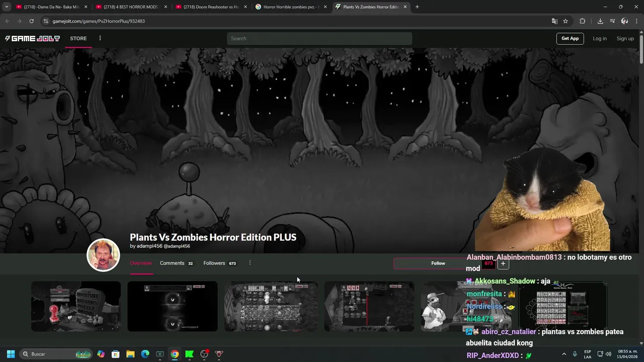This screenshot has width=644, height=362.
Task: View site information icon in address bar
Action: (46, 21)
